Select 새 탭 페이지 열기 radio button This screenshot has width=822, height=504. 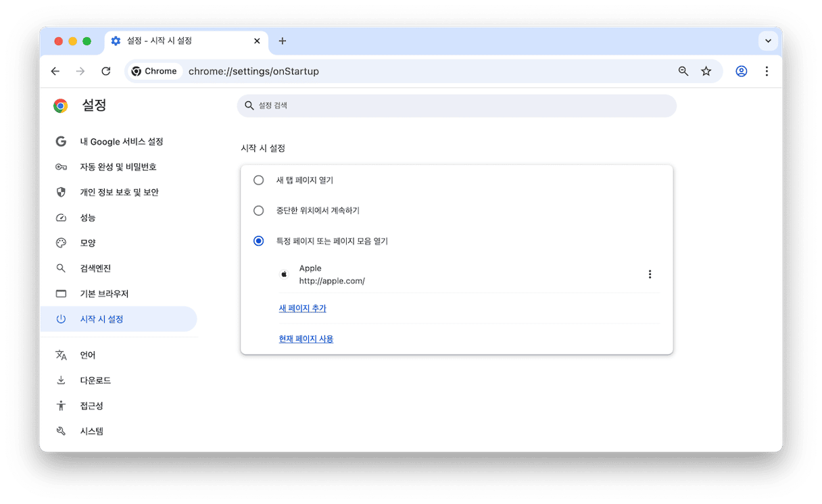pos(258,180)
